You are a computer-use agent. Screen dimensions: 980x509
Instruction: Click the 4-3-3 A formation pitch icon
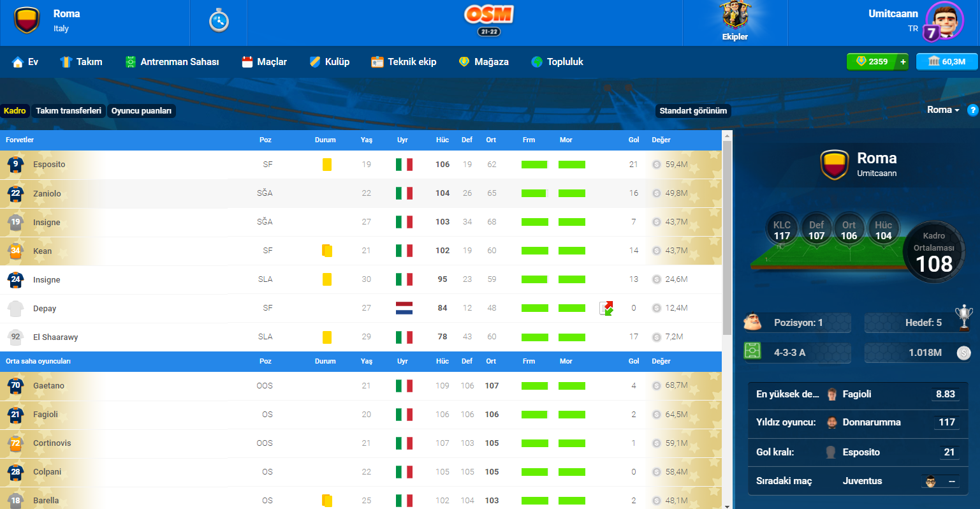point(752,351)
